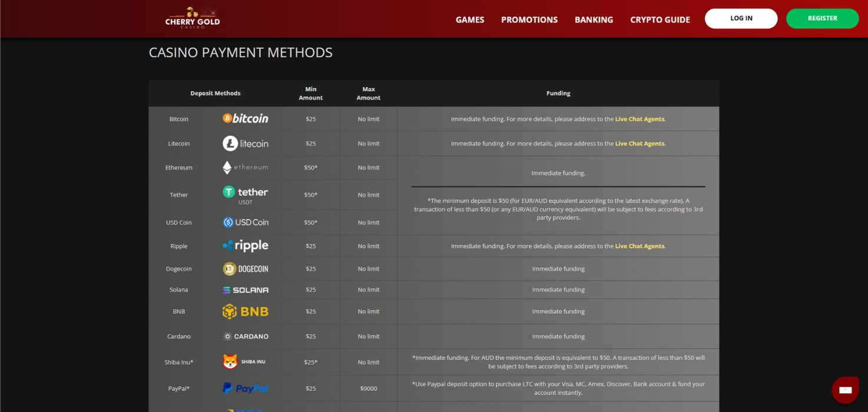The image size is (868, 412).
Task: Click the $25 minimum for Bitcoin
Action: tap(311, 119)
